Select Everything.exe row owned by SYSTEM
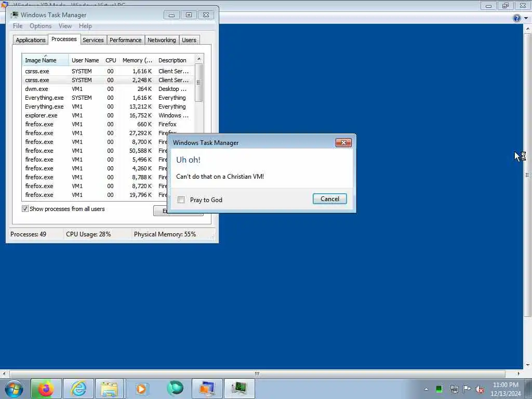Screen dimensions: 532x399 tap(108, 98)
